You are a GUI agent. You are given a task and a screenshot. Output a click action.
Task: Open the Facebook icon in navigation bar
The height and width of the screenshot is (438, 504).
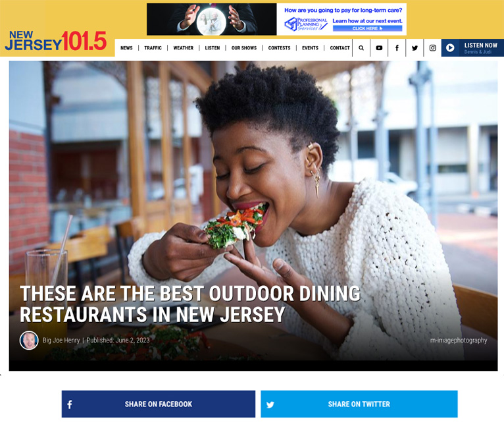(397, 48)
